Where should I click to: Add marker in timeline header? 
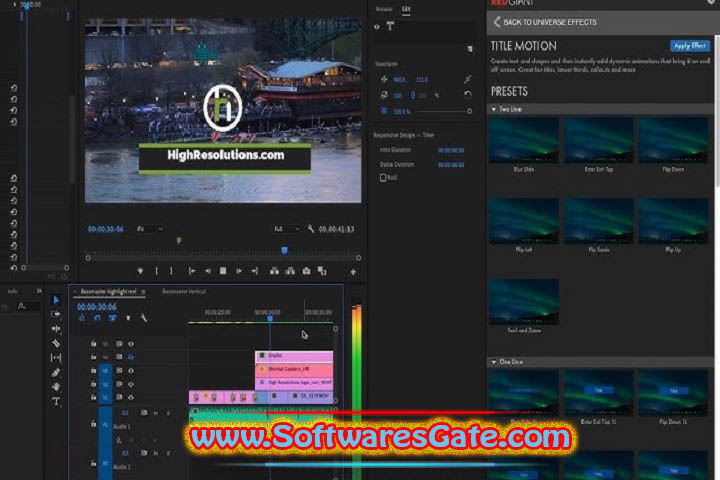pyautogui.click(x=128, y=318)
